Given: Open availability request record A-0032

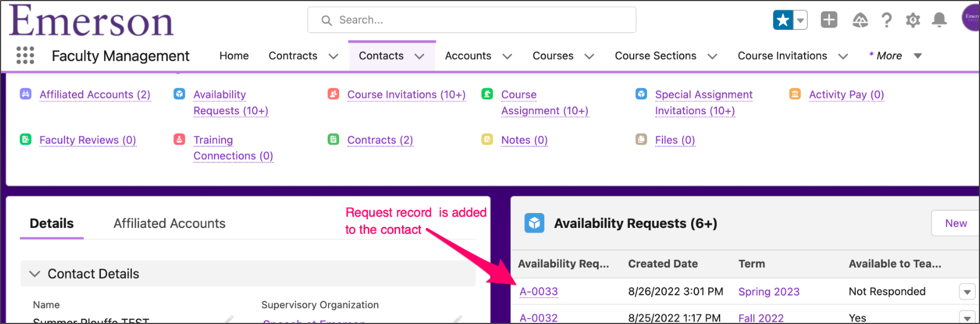Looking at the screenshot, I should 539,318.
